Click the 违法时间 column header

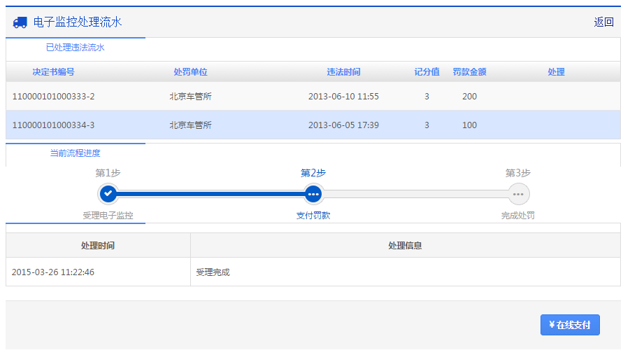(x=343, y=72)
